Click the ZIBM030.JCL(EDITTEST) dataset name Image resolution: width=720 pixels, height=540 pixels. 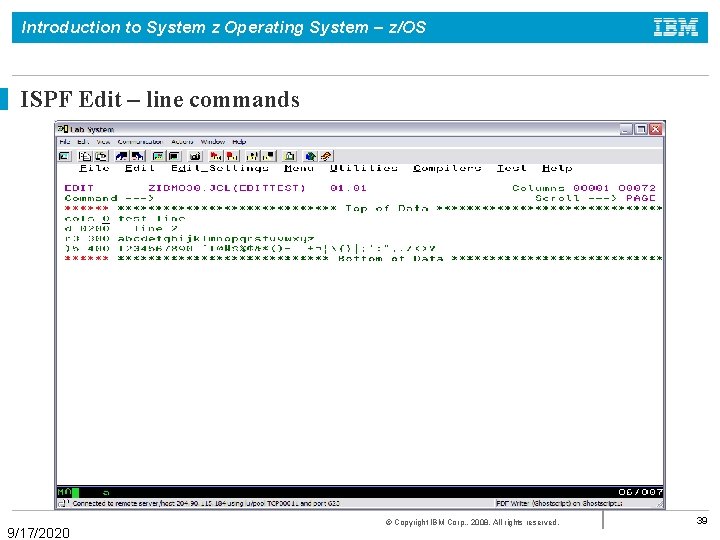pos(227,188)
